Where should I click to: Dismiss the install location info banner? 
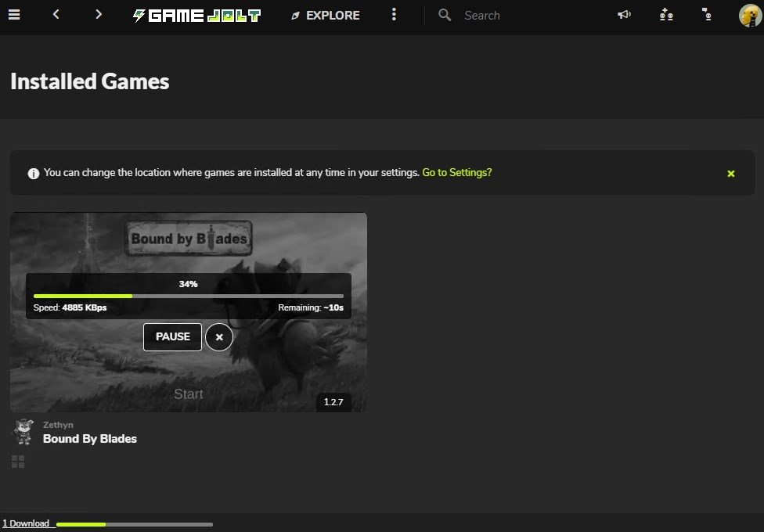tap(730, 174)
